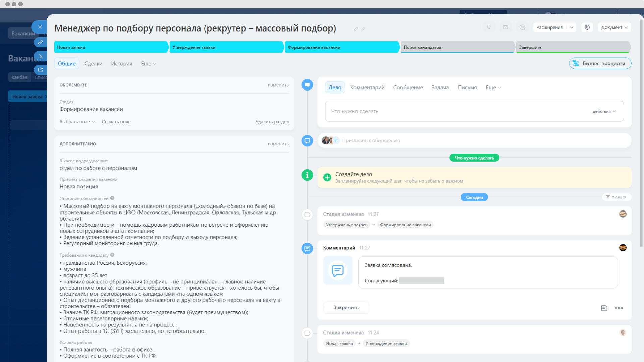Image resolution: width=644 pixels, height=362 pixels.
Task: Open the Документ dropdown
Action: click(614, 27)
